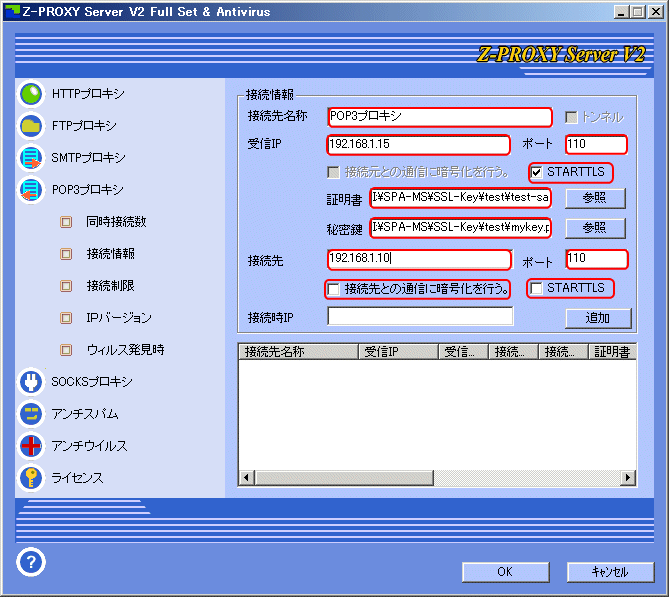Click square bullet icon beside 同時接続数

coord(66,222)
